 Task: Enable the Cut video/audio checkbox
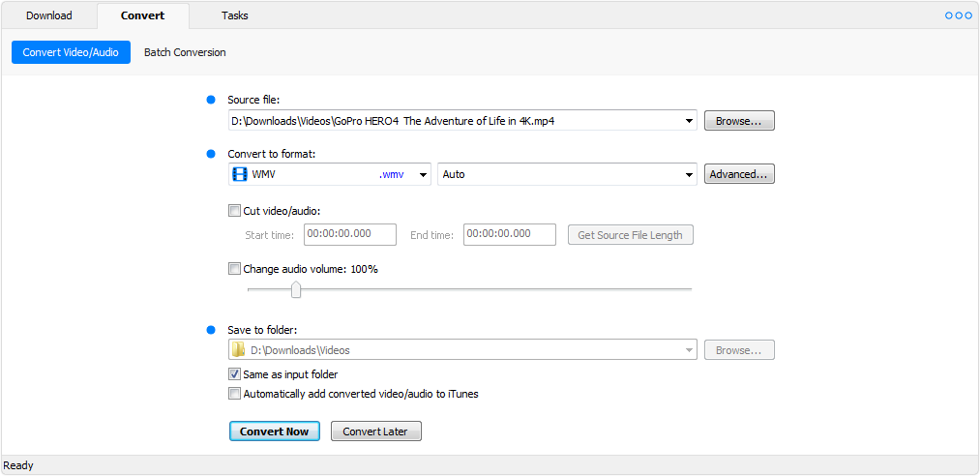234,211
